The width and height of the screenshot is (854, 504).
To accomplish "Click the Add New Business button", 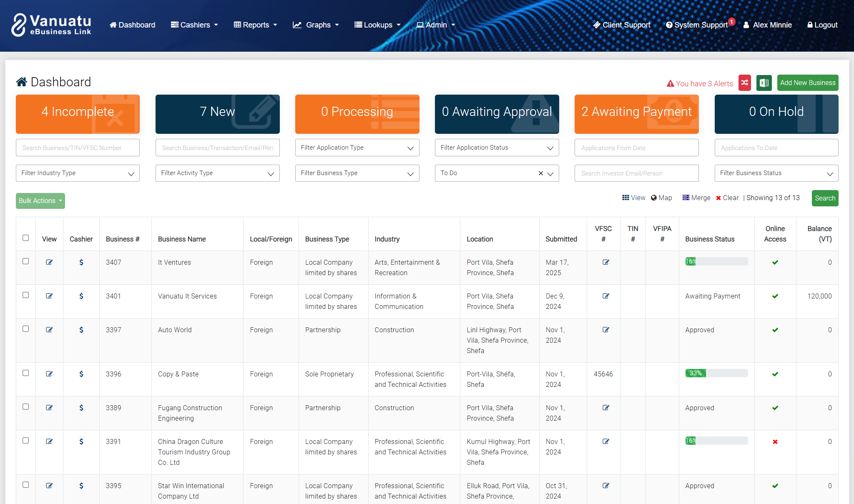I will 807,83.
